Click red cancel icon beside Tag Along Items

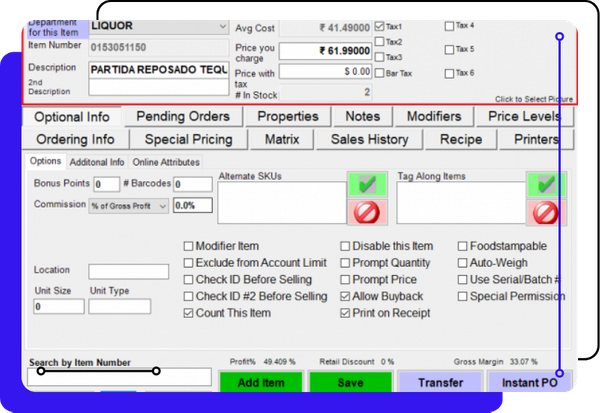[x=545, y=211]
